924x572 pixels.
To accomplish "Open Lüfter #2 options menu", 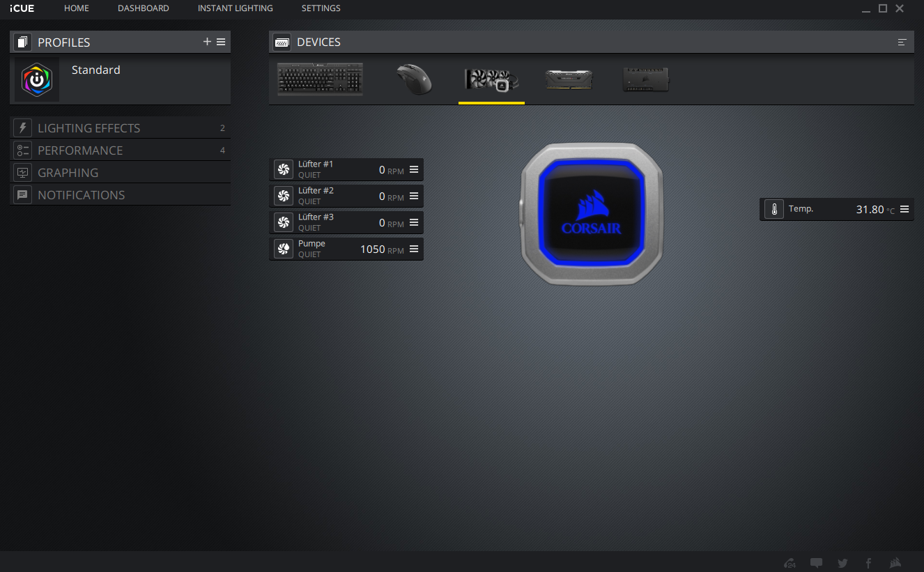I will pos(414,196).
